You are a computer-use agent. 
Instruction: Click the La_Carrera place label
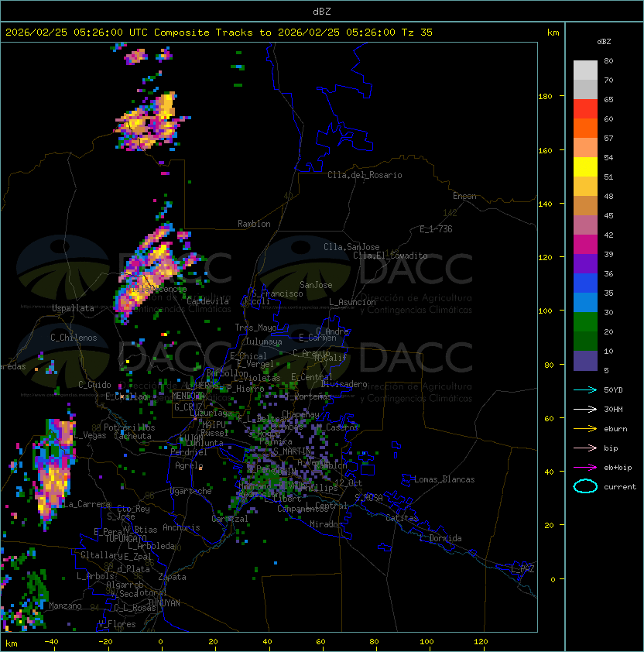87,504
